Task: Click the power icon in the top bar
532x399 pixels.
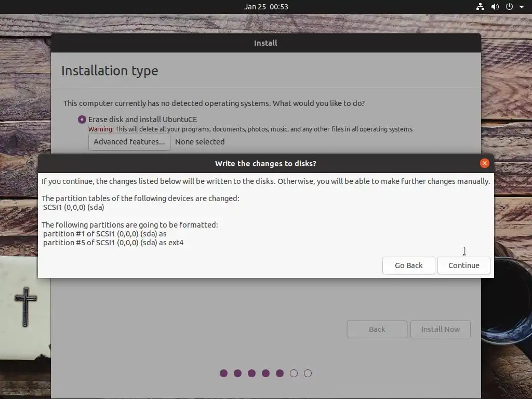Action: tap(509, 7)
